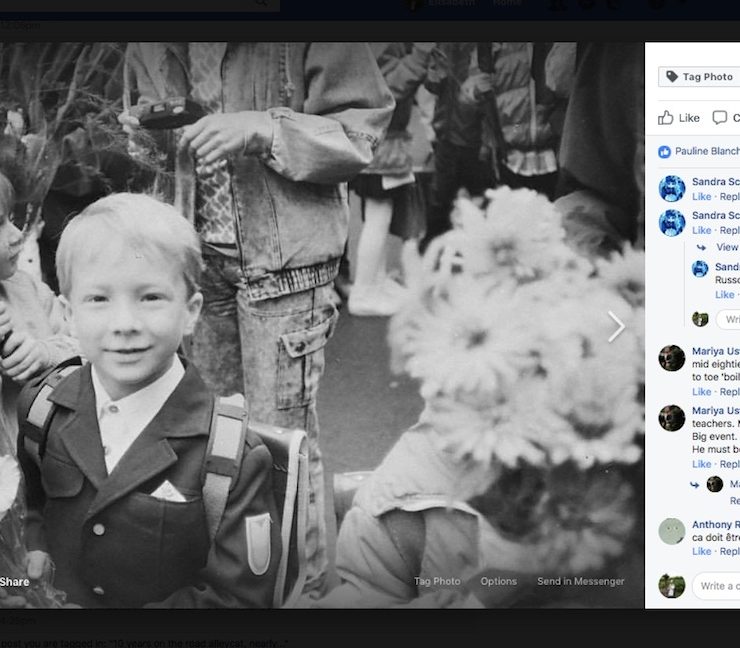Open Sand name on the Russo reply

[x=727, y=267]
